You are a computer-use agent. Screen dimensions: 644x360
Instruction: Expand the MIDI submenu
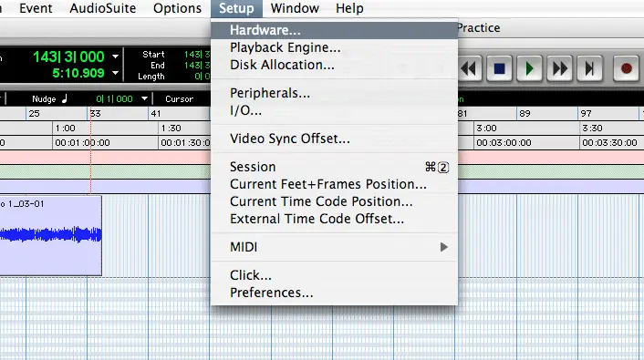click(335, 247)
